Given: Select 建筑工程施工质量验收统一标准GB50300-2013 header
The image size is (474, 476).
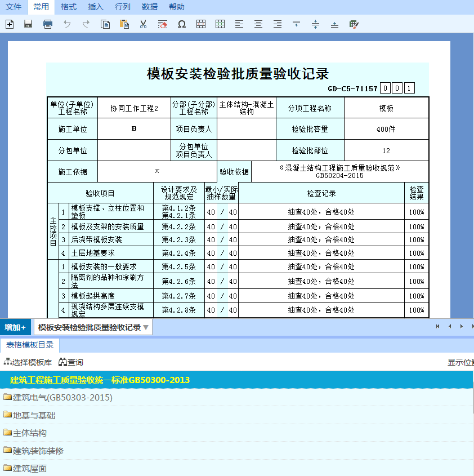Looking at the screenshot, I should pyautogui.click(x=236, y=380).
